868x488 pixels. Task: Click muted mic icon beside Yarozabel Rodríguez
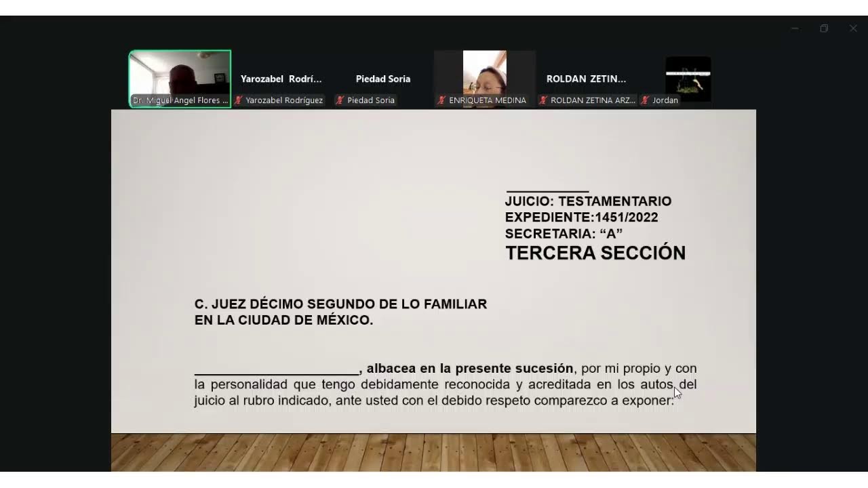239,100
